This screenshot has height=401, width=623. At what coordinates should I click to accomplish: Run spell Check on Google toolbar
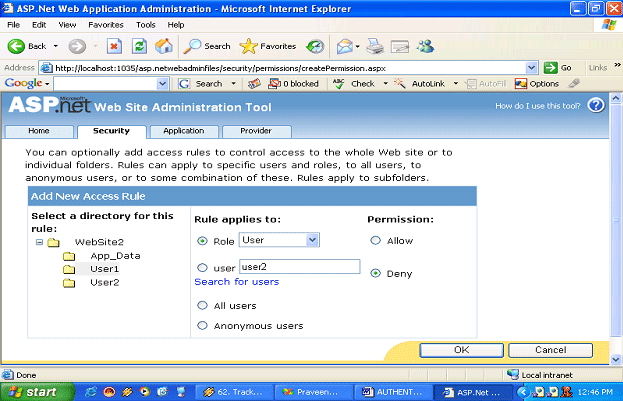[x=355, y=84]
